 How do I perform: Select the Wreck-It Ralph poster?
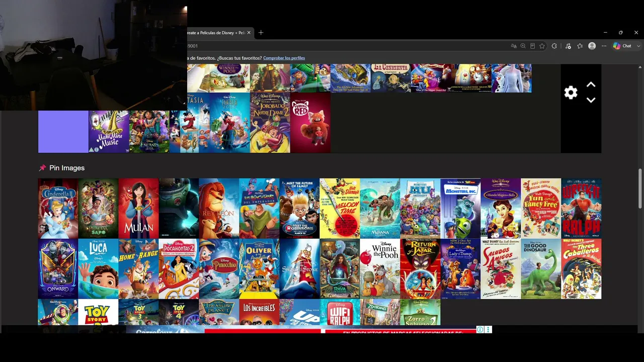click(581, 209)
